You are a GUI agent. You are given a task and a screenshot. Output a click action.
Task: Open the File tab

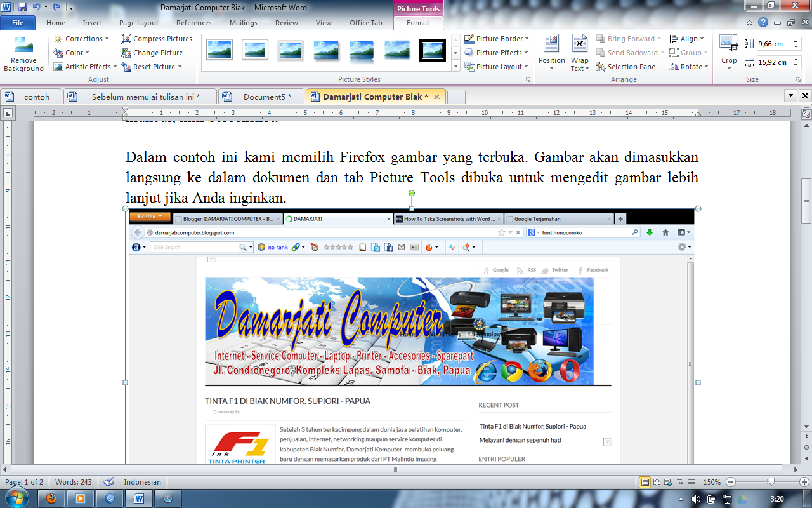(x=18, y=23)
